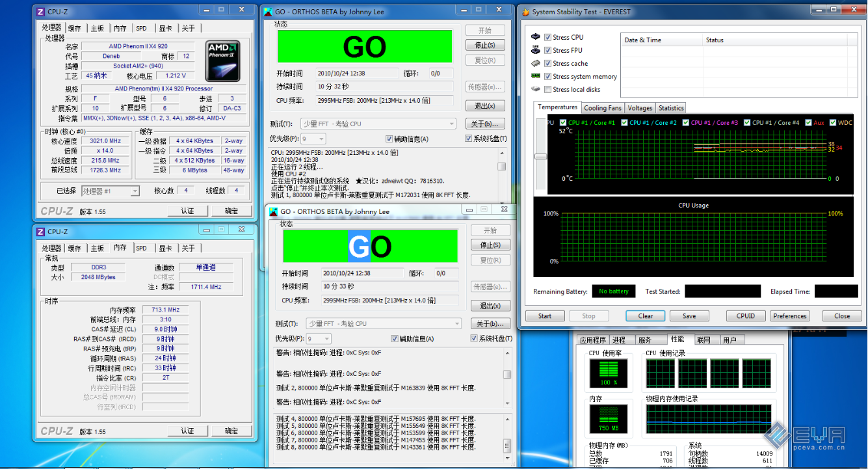
Task: Close the EVEREST window with Close button
Action: [x=842, y=316]
